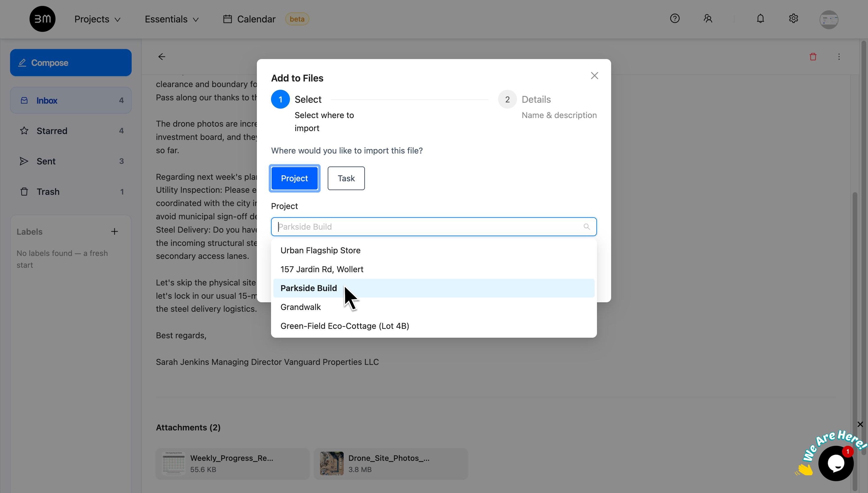This screenshot has height=493, width=868.
Task: Click the email signature line Sarah Jenkins
Action: tap(267, 362)
